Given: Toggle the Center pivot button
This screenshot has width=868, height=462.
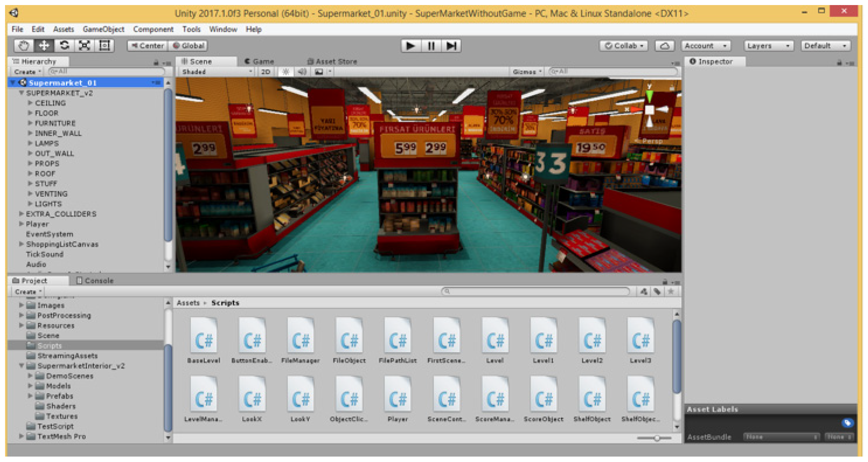Looking at the screenshot, I should pos(147,46).
